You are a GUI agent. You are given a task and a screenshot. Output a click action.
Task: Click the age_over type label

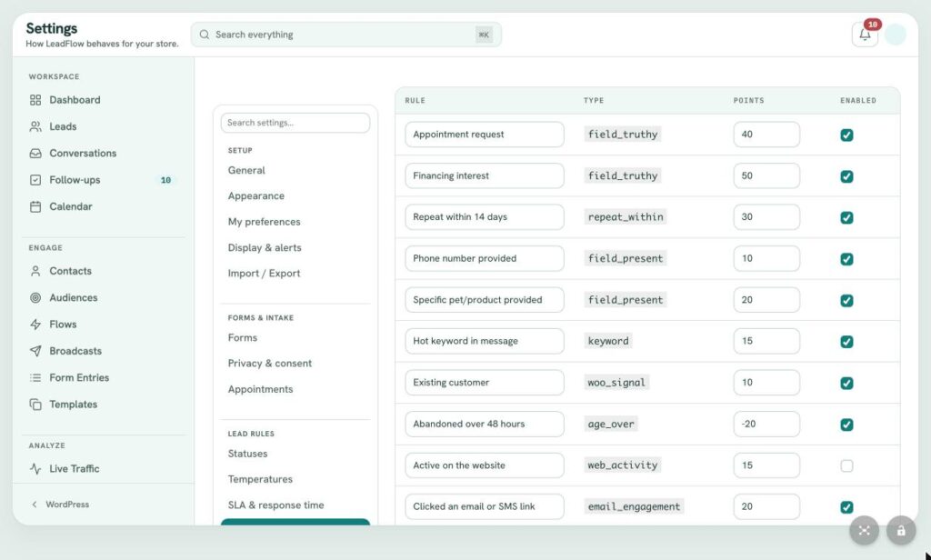click(x=611, y=424)
